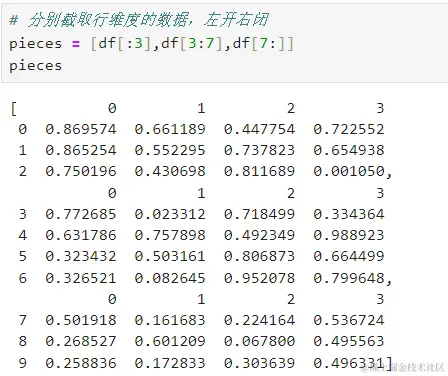The image size is (448, 376).
Task: Click value 0.447754 in row 0
Action: [259, 129]
